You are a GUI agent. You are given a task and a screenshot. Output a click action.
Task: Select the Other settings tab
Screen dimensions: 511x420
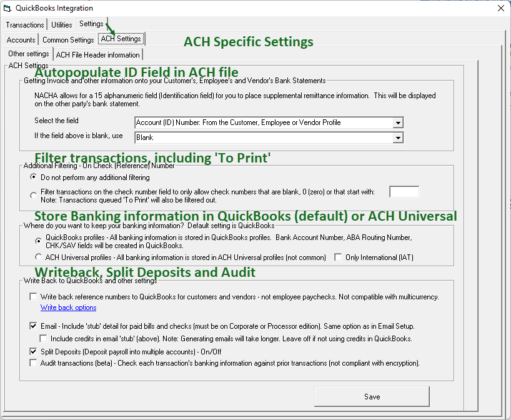click(29, 54)
